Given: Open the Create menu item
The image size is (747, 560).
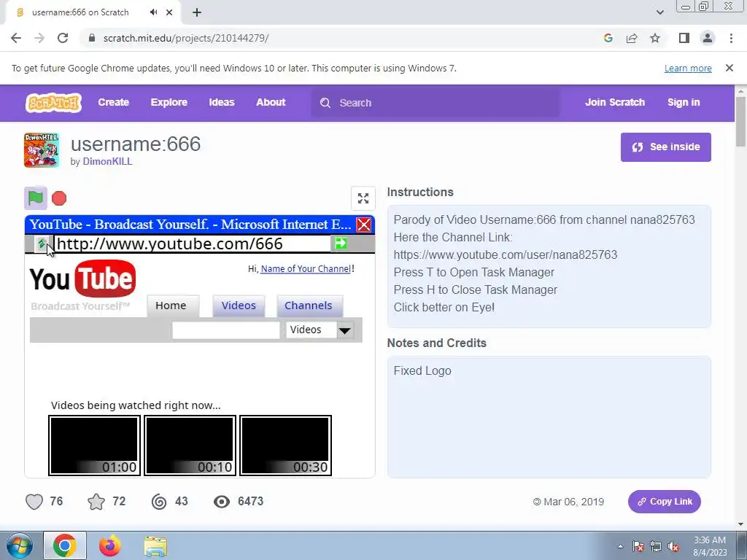Looking at the screenshot, I should (x=113, y=102).
